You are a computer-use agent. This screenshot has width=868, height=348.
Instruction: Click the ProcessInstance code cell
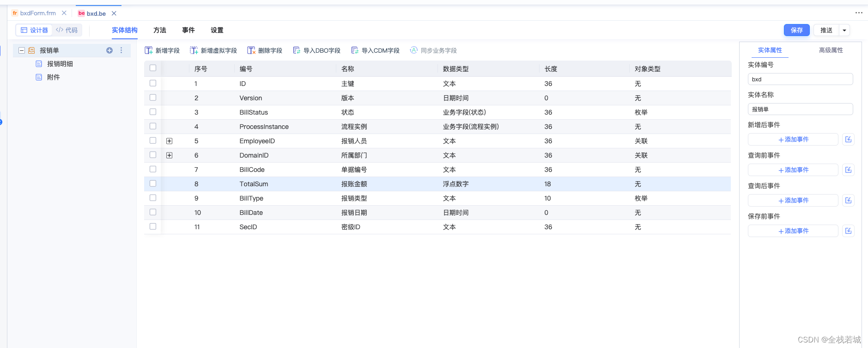point(264,127)
